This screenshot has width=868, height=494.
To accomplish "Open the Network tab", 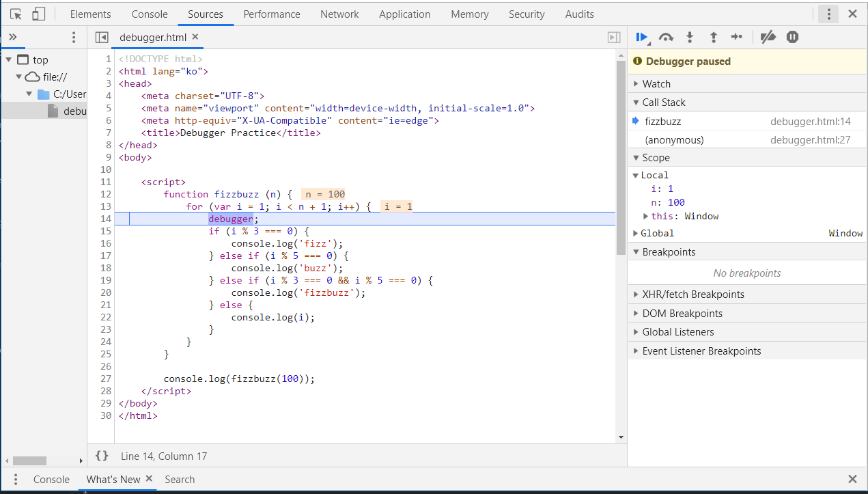I will click(x=339, y=14).
